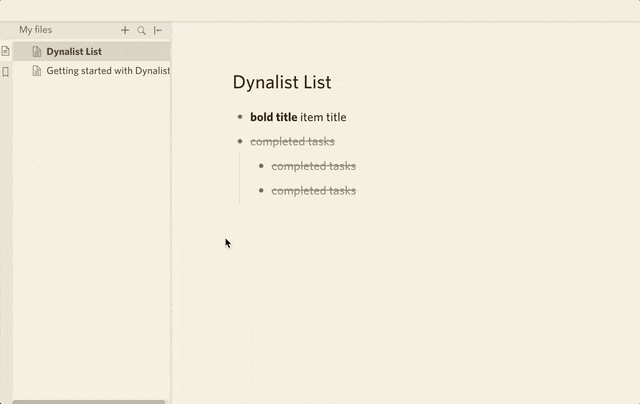Click the document icon beside Dynalist List
The height and width of the screenshot is (404, 640).
(x=37, y=51)
